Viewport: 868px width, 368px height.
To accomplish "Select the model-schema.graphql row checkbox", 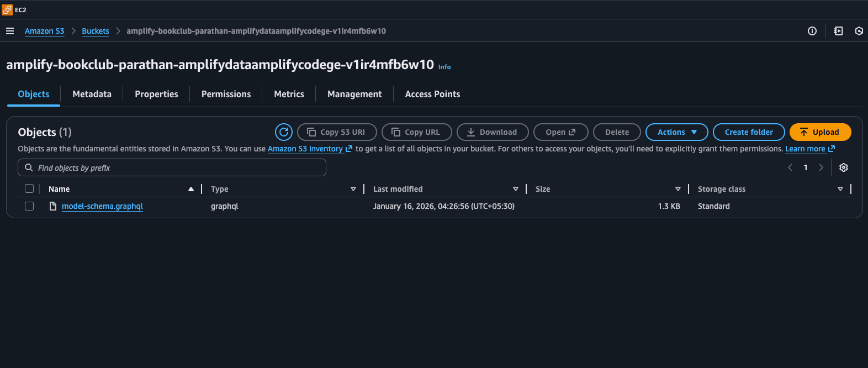I will pyautogui.click(x=29, y=206).
